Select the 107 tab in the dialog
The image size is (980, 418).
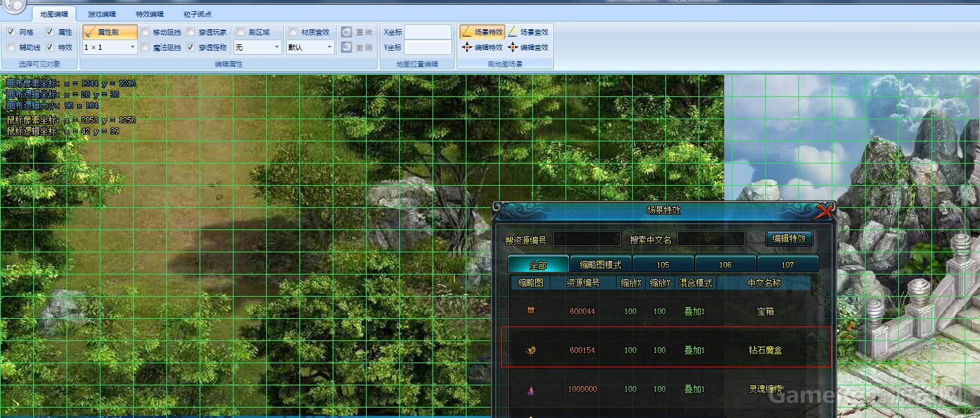pos(788,265)
